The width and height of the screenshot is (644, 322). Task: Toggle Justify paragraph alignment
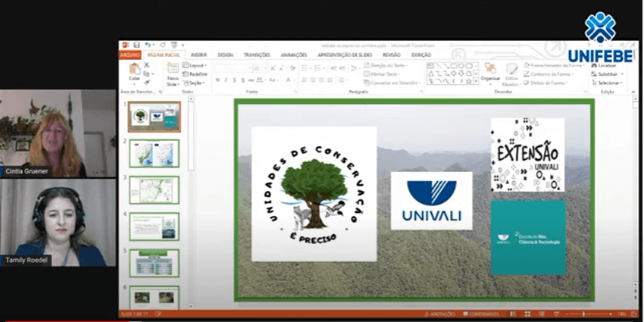tap(330, 80)
